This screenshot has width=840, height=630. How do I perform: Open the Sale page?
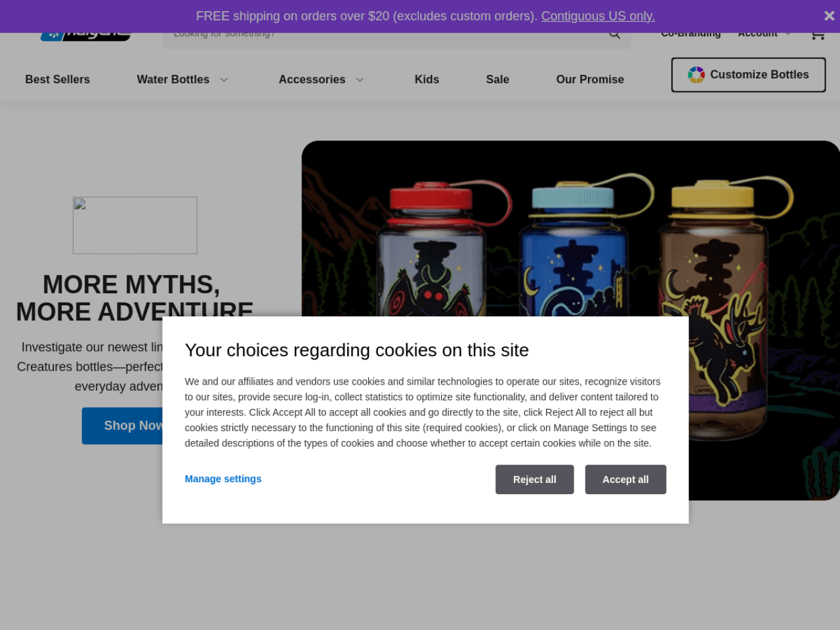coord(497,79)
